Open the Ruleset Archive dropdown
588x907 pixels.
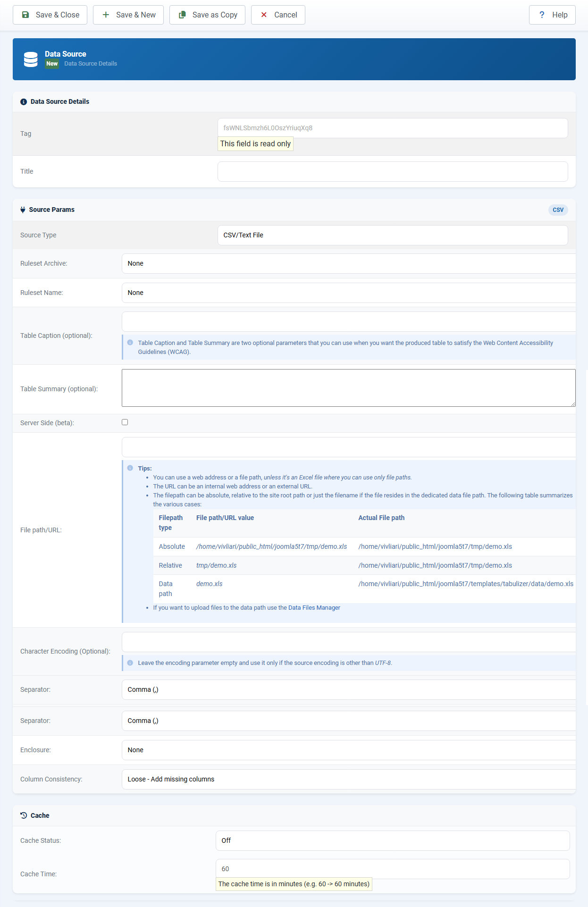pyautogui.click(x=349, y=263)
